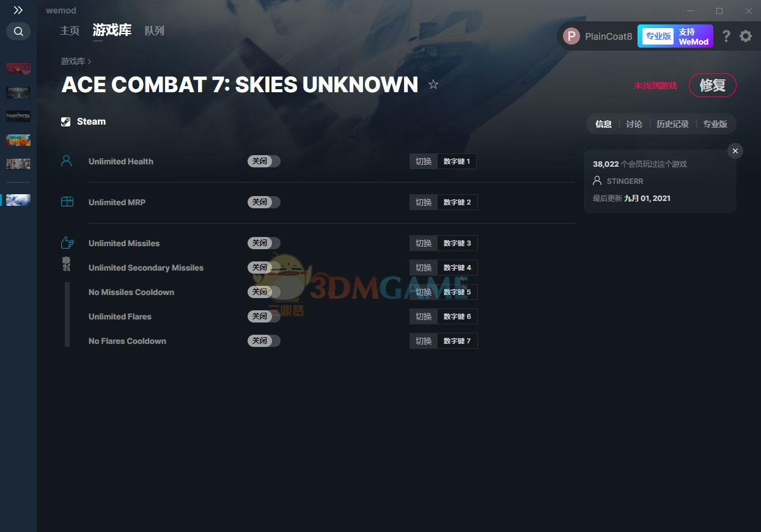Click the 专业版 支持 WeMod button
The width and height of the screenshot is (761, 532).
point(675,36)
